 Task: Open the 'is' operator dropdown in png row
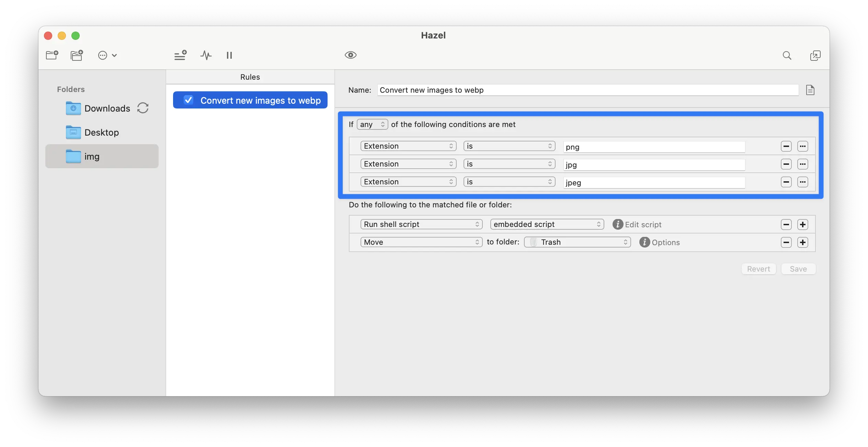(x=509, y=146)
